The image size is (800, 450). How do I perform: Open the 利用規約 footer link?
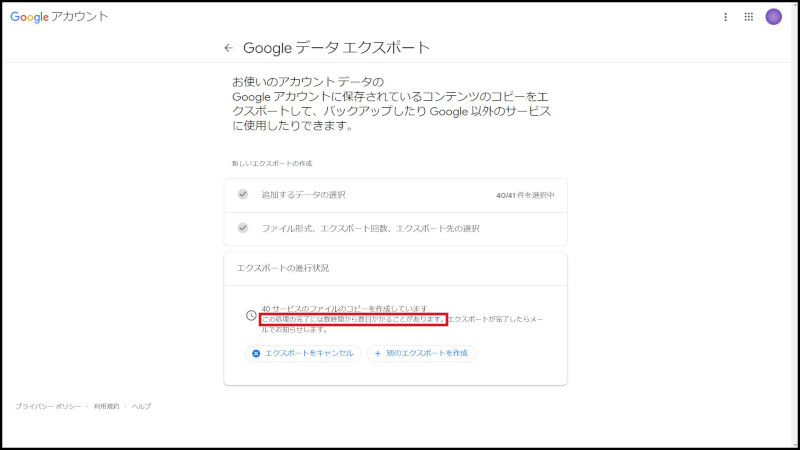click(x=106, y=406)
